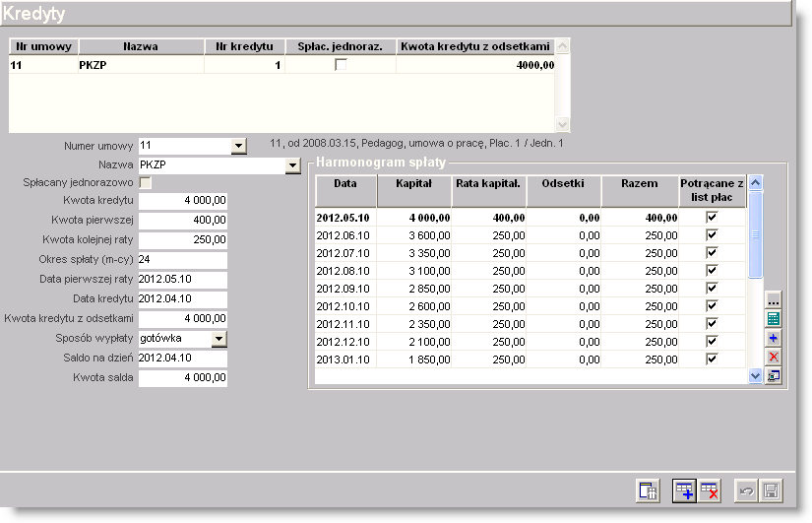812x523 pixels.
Task: Expand the Nazwa dropdown showing PKZP
Action: 292,165
